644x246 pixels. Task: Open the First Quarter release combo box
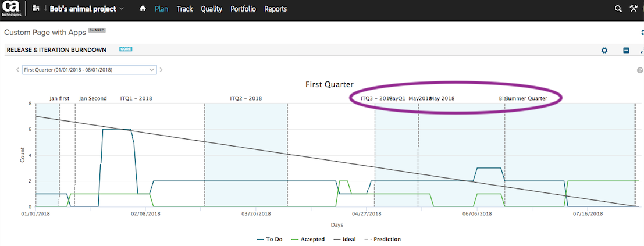click(89, 70)
